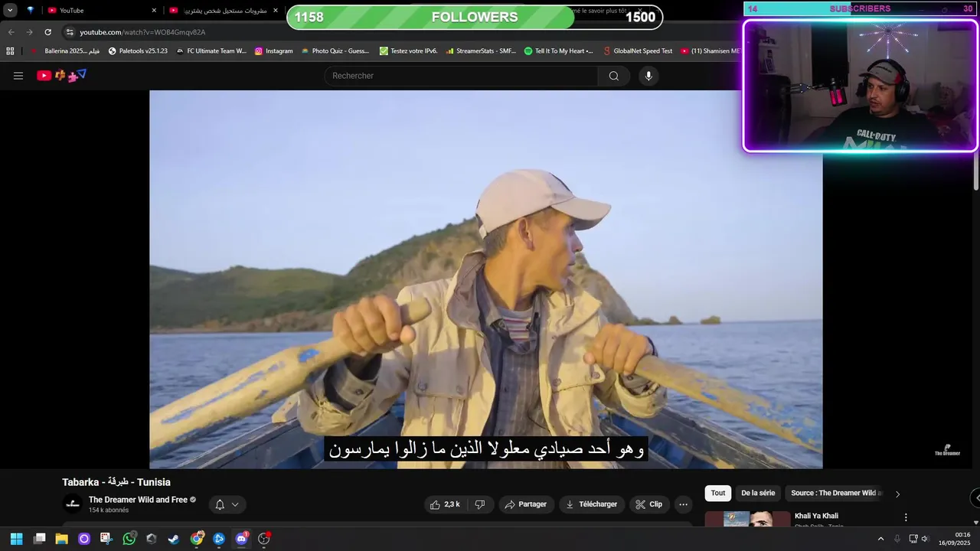The height and width of the screenshot is (551, 980).
Task: Open clock showing 00:16 16/09/2025
Action: coord(954,539)
